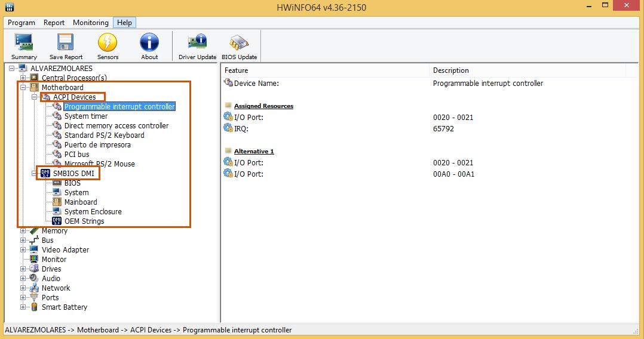Collapse the Motherboard tree node

[23, 87]
